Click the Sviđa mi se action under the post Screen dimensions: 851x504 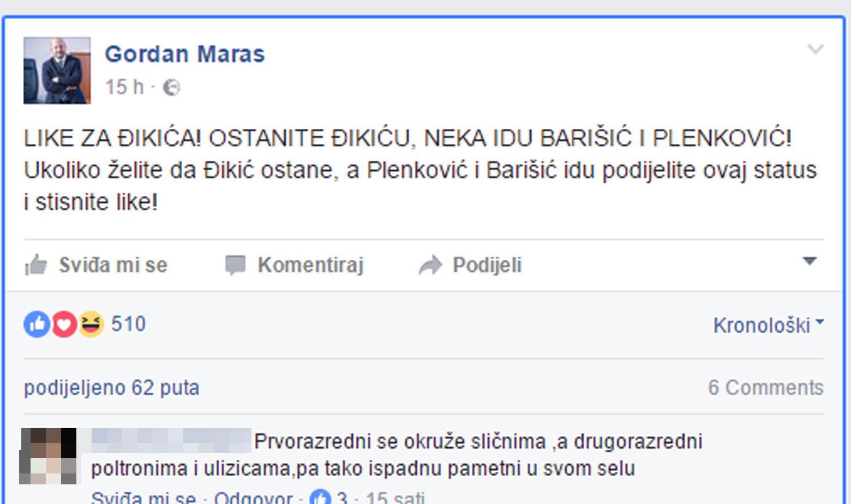click(112, 265)
